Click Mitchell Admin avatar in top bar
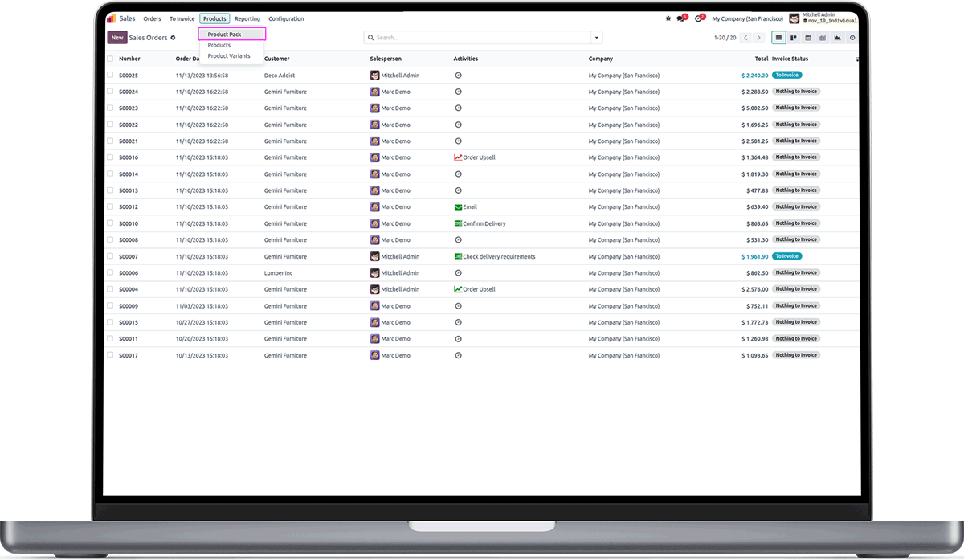The width and height of the screenshot is (964, 560). [794, 18]
